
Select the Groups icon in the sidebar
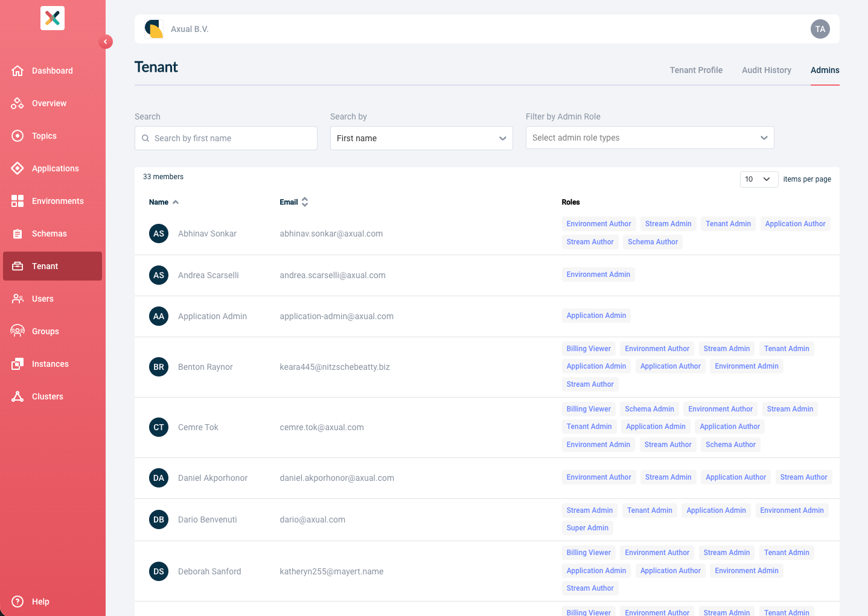click(18, 331)
